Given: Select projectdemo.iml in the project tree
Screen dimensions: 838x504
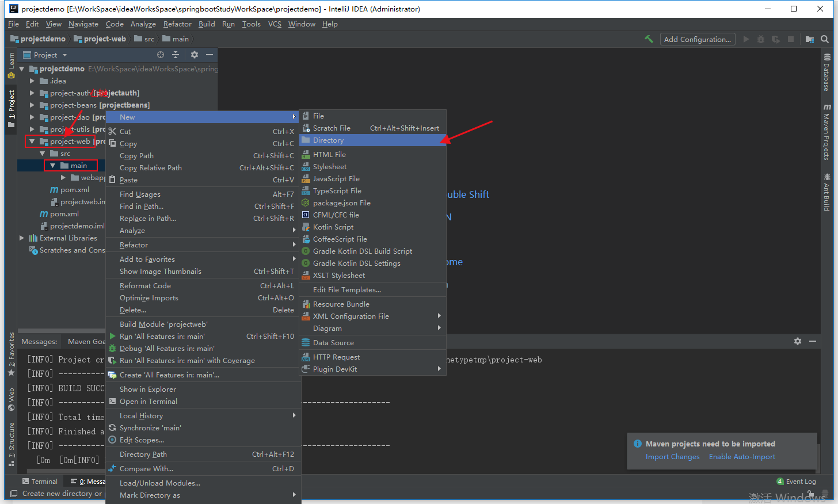Looking at the screenshot, I should coord(72,226).
